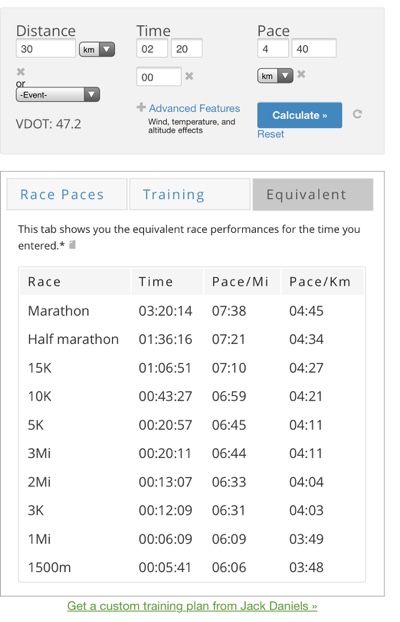Clear the distance field with its x icon
The height and width of the screenshot is (622, 400).
(x=21, y=72)
